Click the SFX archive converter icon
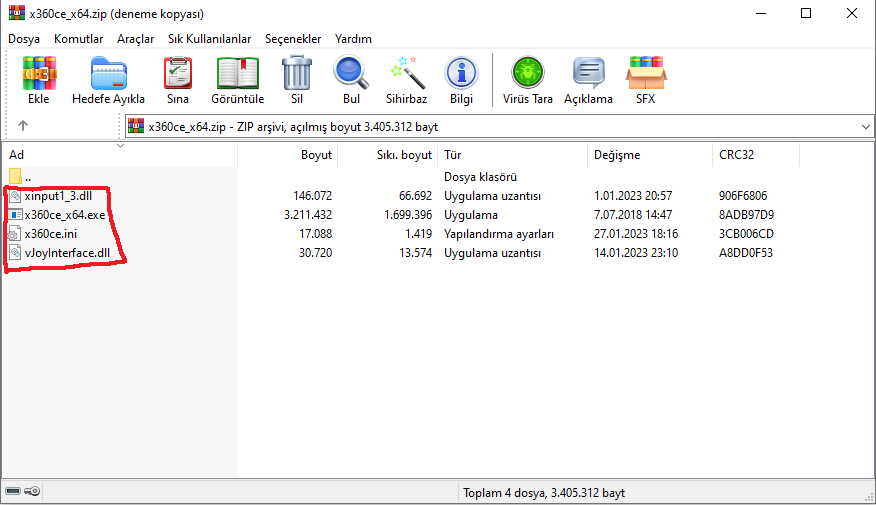 pos(645,73)
